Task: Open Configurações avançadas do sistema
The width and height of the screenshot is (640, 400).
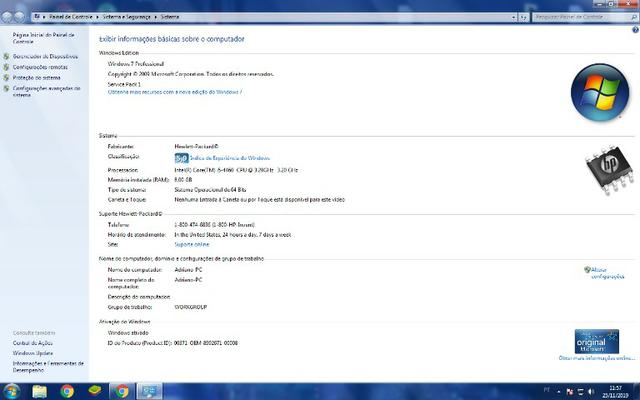Action: coord(46,91)
